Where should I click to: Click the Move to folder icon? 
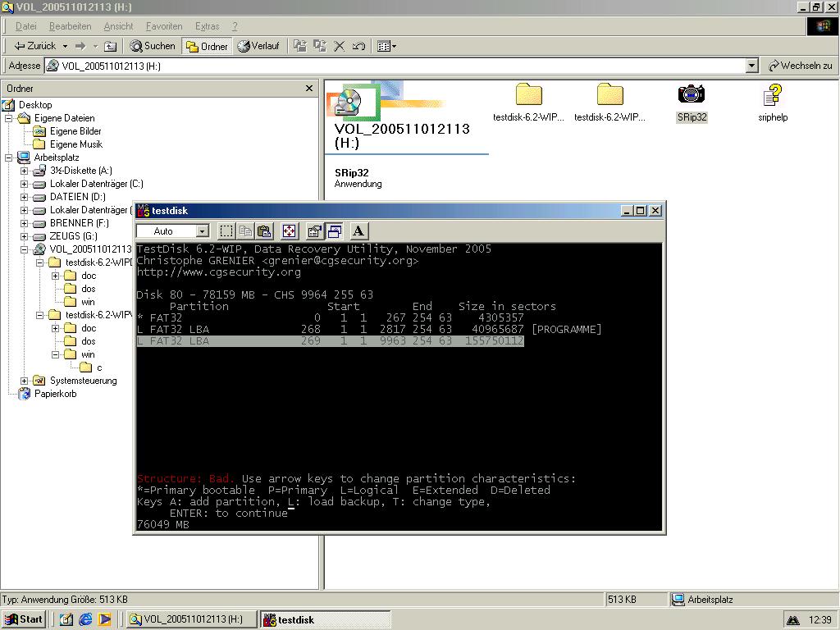tap(300, 46)
